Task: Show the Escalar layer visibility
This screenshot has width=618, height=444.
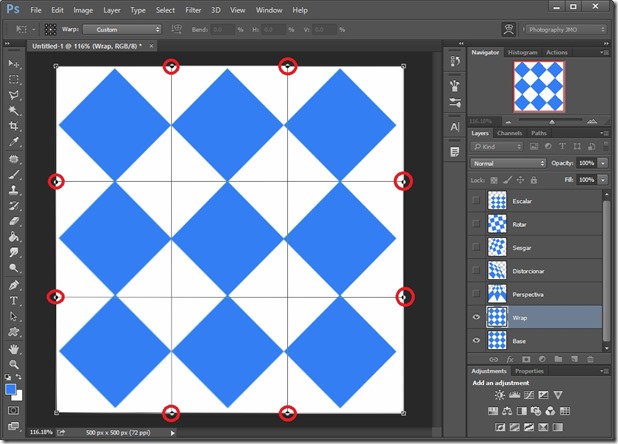Action: [476, 200]
